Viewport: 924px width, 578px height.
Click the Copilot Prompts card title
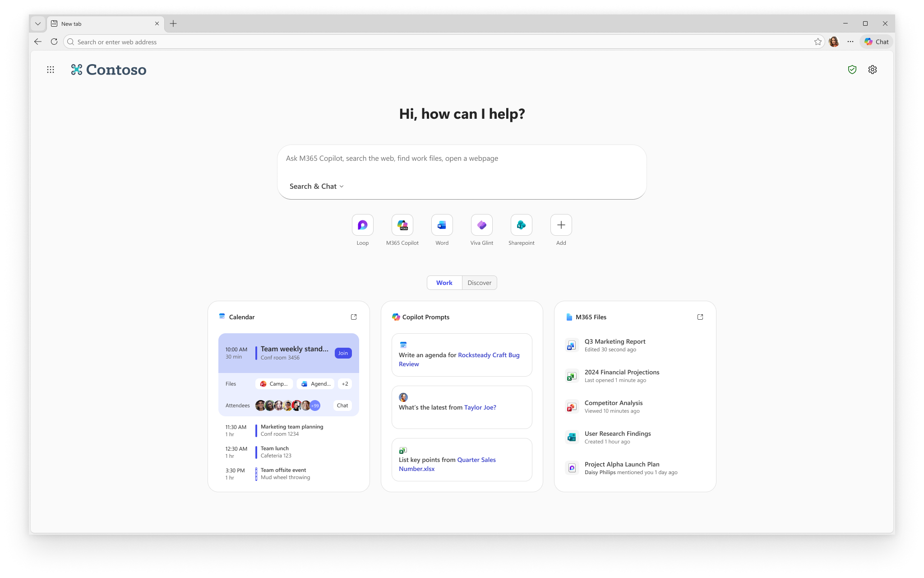click(426, 317)
